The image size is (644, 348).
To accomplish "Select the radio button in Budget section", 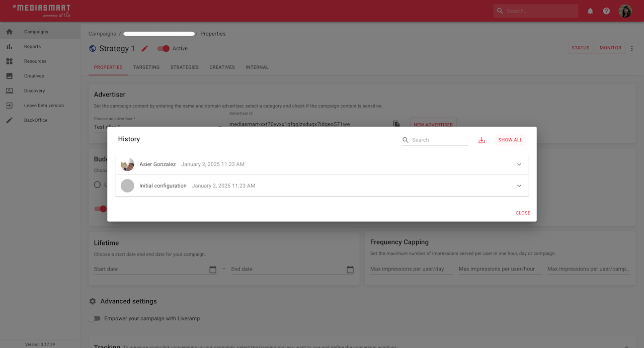I will [x=98, y=185].
